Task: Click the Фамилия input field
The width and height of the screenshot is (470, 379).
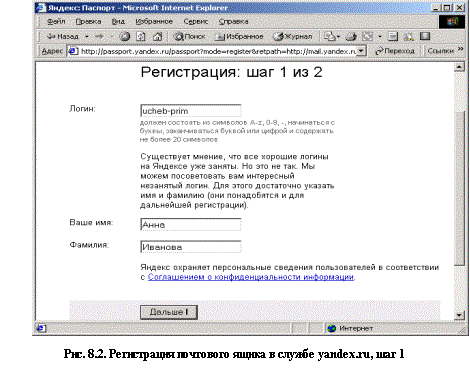Action: [190, 247]
